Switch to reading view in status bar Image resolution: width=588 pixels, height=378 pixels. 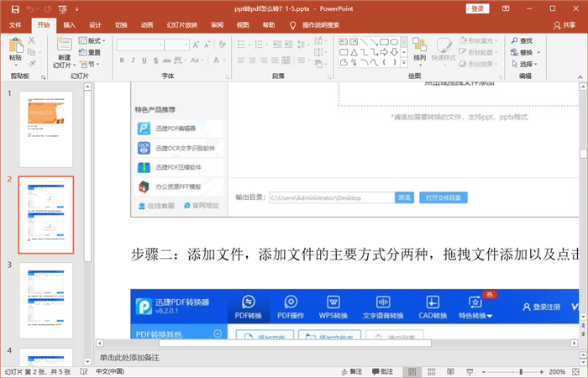pos(450,371)
